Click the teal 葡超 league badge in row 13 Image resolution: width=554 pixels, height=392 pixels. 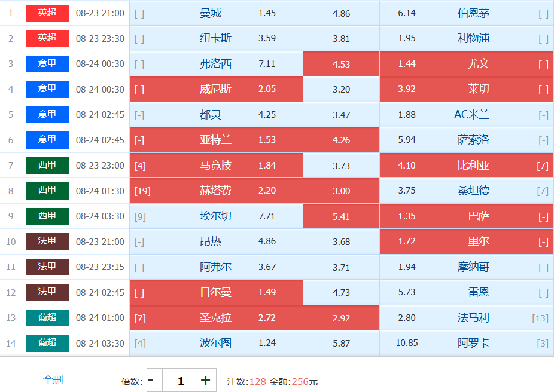click(x=47, y=318)
